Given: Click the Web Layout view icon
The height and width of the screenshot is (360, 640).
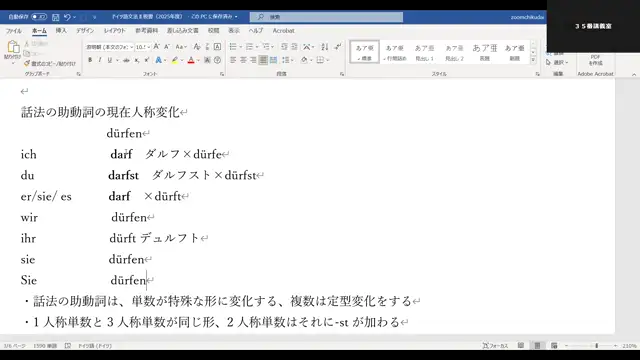Looking at the screenshot, I should pos(554,346).
